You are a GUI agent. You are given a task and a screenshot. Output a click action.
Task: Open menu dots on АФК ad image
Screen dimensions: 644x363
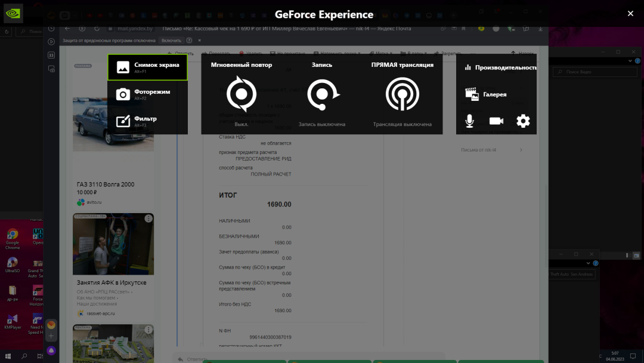click(x=148, y=219)
